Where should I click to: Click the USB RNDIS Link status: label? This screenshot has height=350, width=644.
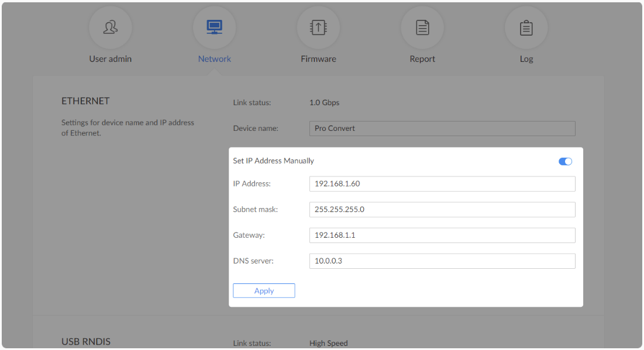(252, 343)
